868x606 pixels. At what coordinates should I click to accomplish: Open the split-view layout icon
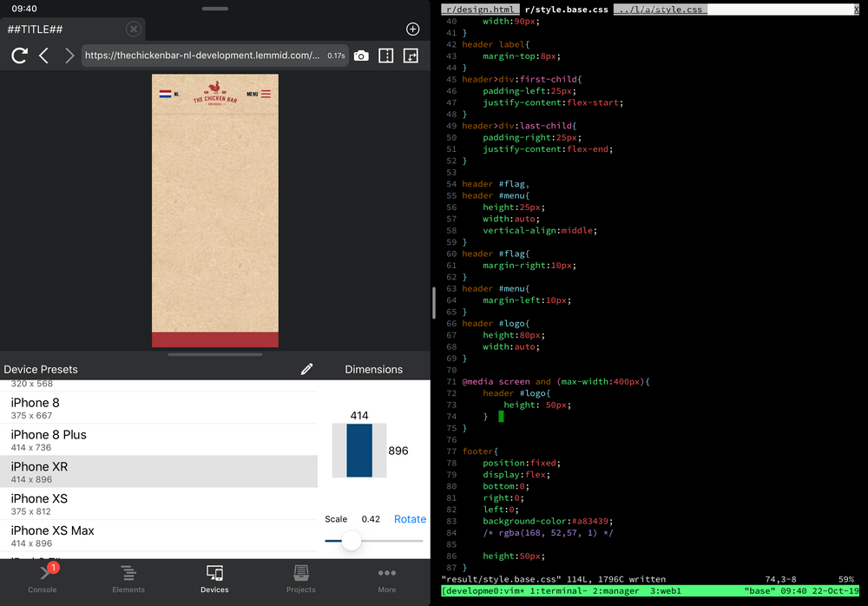385,55
